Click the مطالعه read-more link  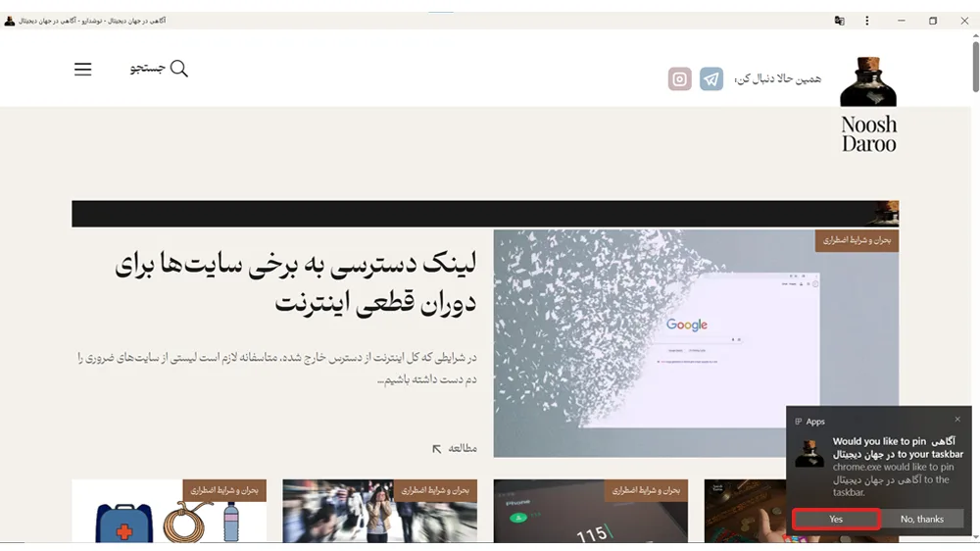click(x=463, y=448)
